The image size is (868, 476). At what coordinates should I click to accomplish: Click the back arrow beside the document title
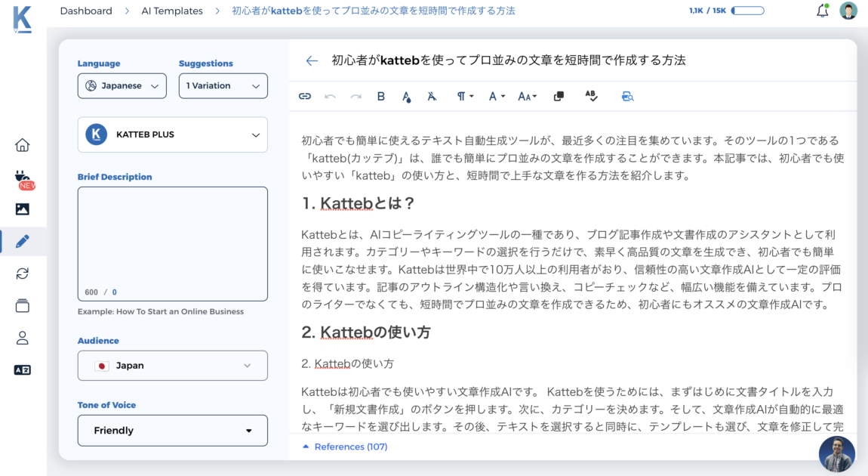[x=312, y=61]
